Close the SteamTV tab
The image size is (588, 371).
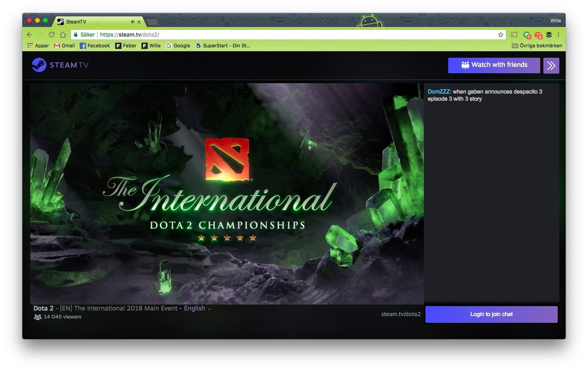139,22
